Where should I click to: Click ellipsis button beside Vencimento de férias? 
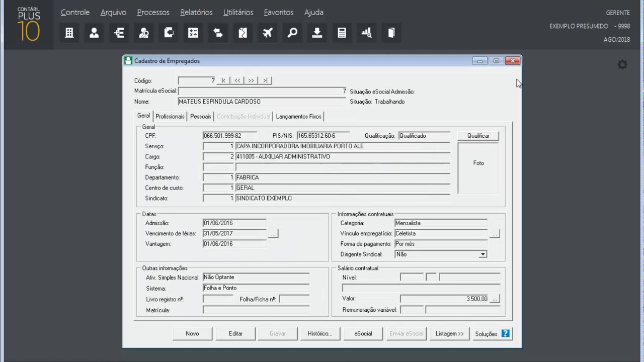point(273,234)
